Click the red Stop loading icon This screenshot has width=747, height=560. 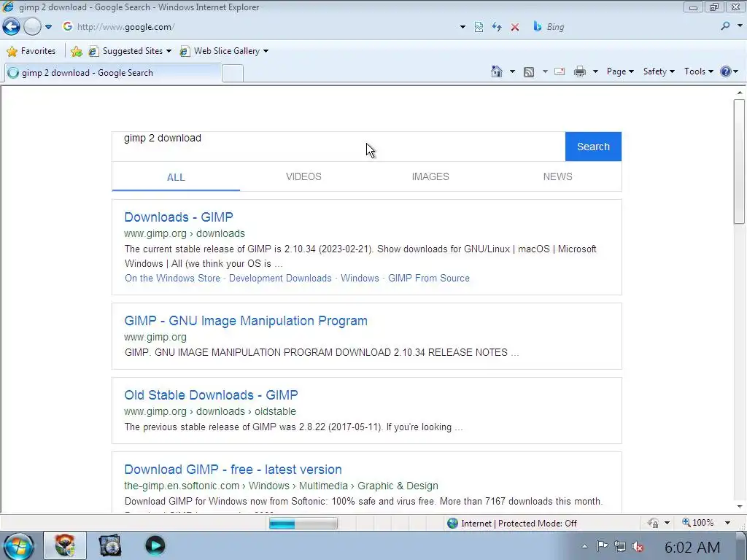[x=515, y=27]
